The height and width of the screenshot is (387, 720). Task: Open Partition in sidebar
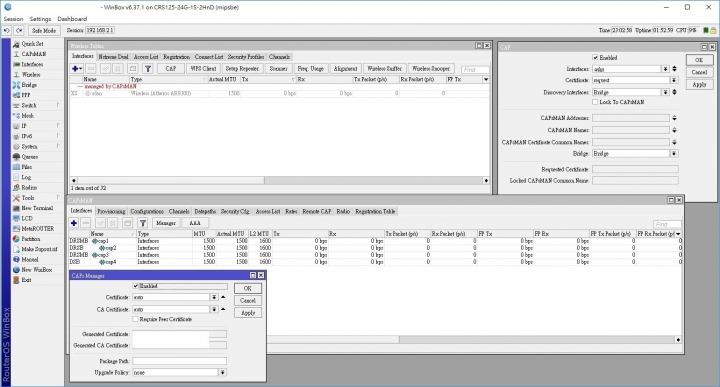30,239
